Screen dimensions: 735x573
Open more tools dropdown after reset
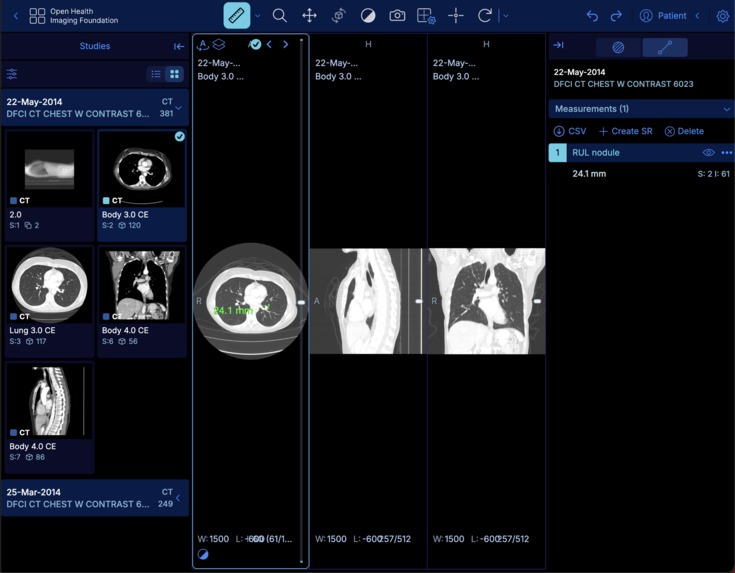pos(506,16)
